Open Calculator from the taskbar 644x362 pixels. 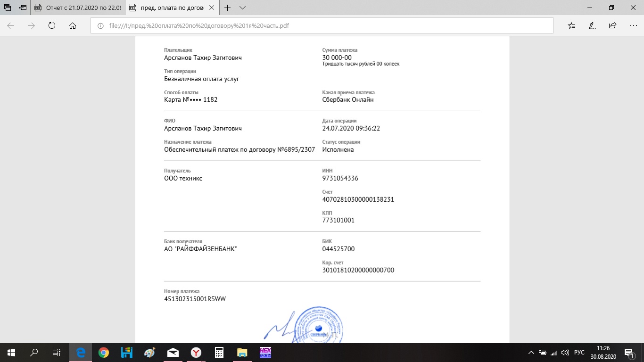click(219, 353)
